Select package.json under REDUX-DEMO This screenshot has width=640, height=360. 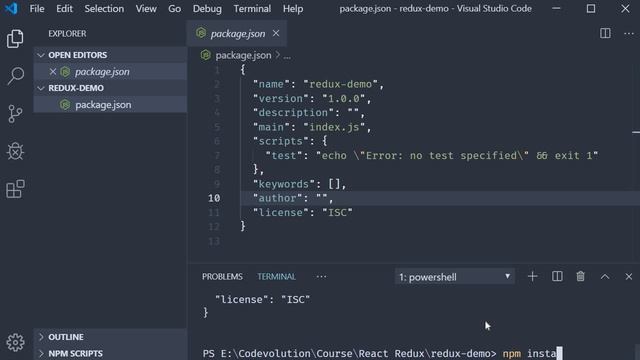[x=110, y=104]
